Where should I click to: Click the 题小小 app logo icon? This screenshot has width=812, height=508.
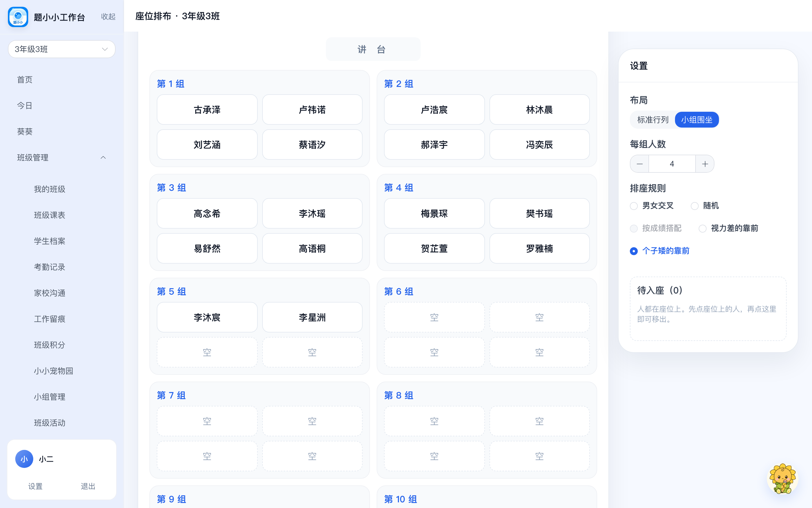pyautogui.click(x=18, y=17)
